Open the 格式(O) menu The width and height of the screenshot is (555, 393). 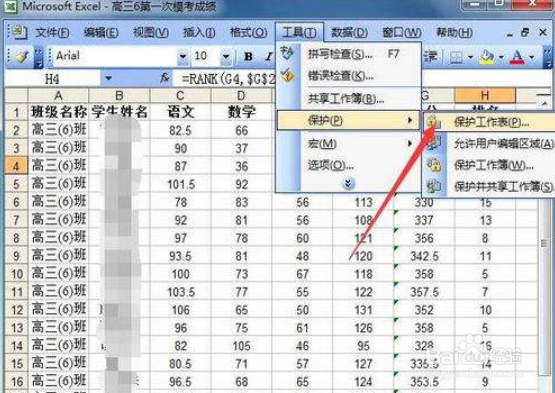[x=248, y=33]
